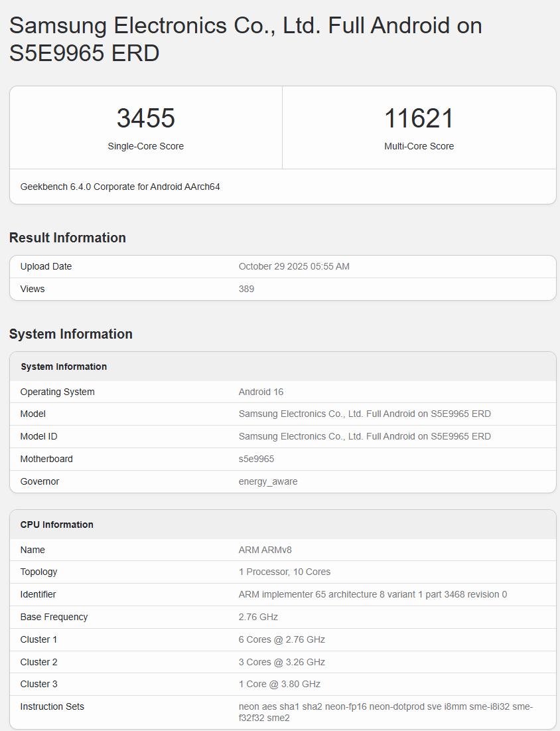
Task: Click the Multi-Core Score label
Action: click(x=419, y=146)
